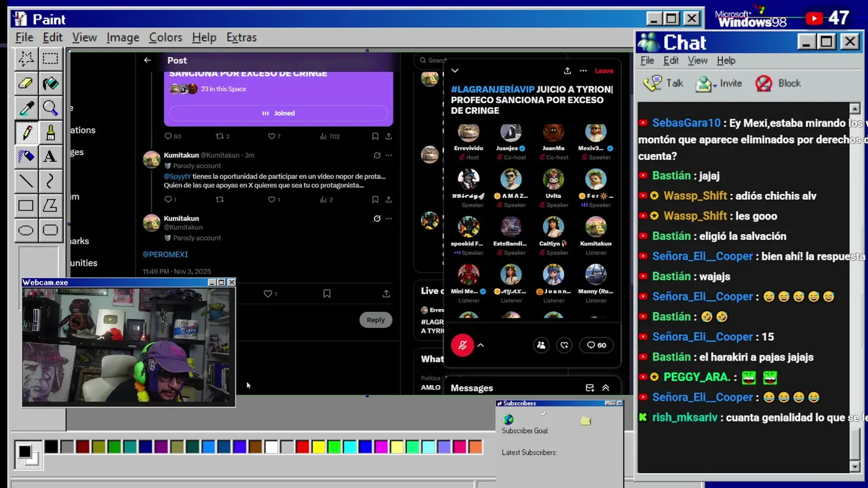This screenshot has height=488, width=868.
Task: Compose a new message in Messages bar
Action: click(590, 388)
